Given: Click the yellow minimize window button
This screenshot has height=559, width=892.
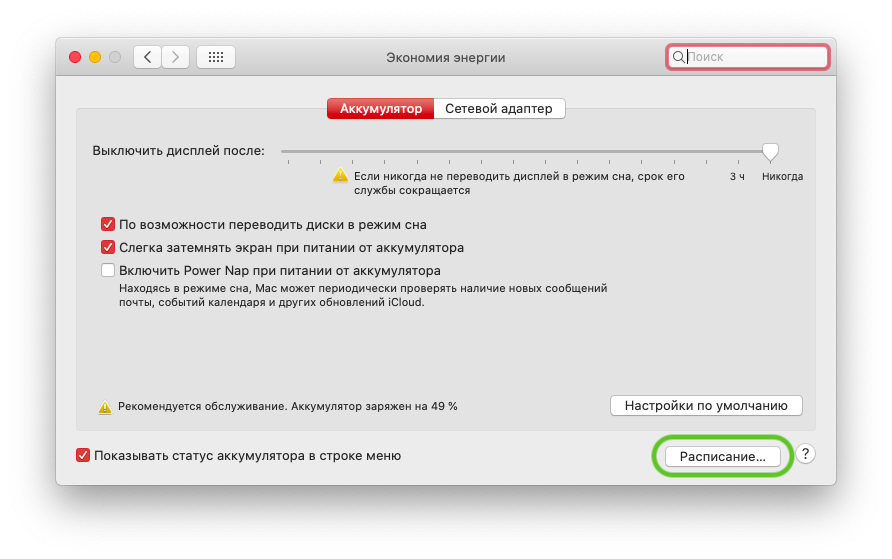Looking at the screenshot, I should [x=95, y=57].
